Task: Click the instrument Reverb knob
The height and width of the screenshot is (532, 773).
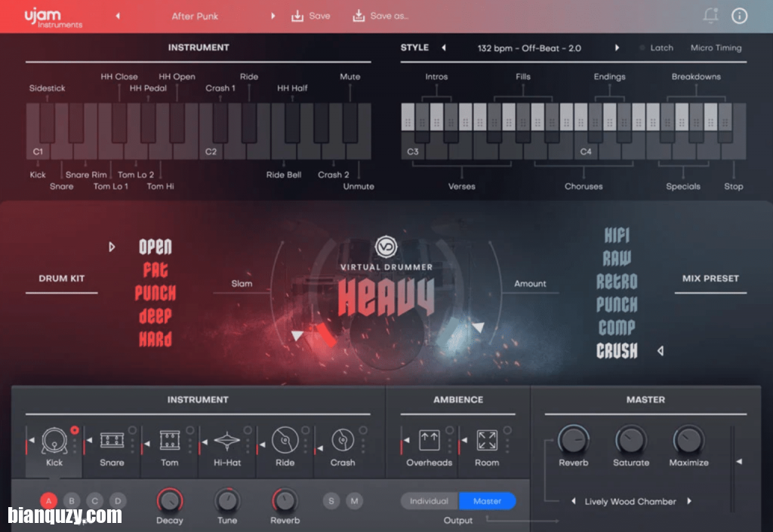Action: (x=285, y=500)
